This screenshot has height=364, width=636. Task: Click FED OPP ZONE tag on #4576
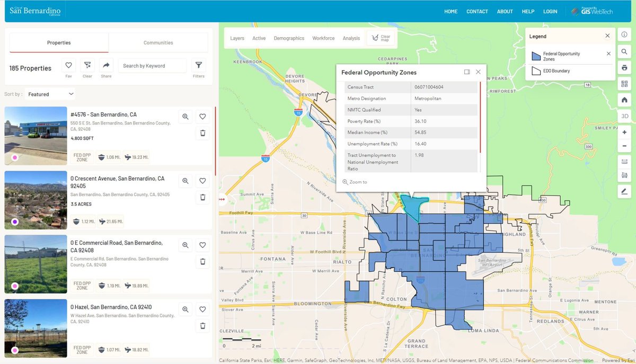point(82,157)
